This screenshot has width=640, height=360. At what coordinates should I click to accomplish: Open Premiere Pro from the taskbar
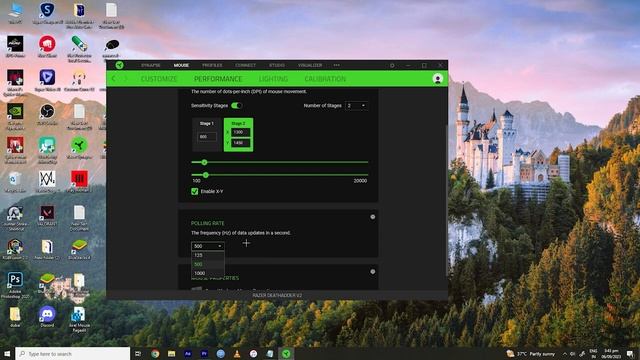[x=204, y=353]
